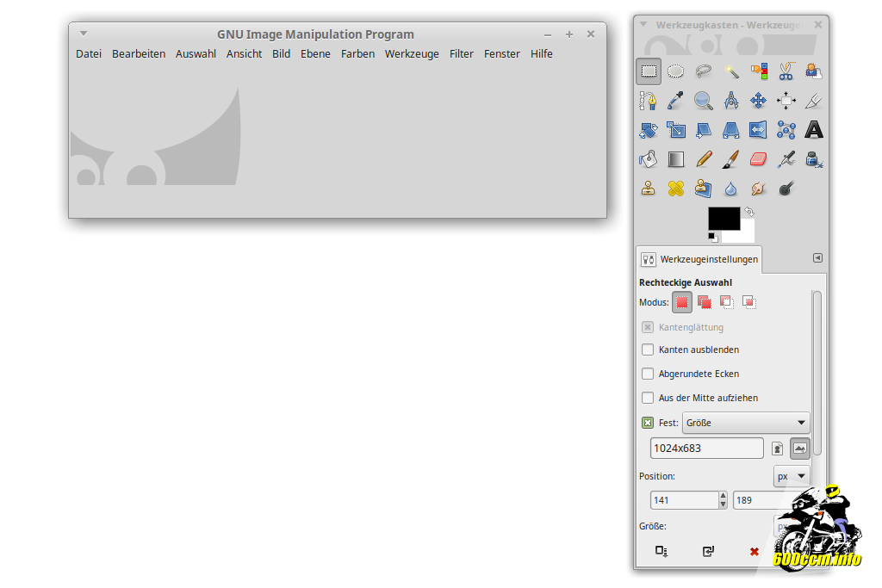Select the Dodge/Burn tool
The height and width of the screenshot is (588, 882).
click(x=786, y=189)
